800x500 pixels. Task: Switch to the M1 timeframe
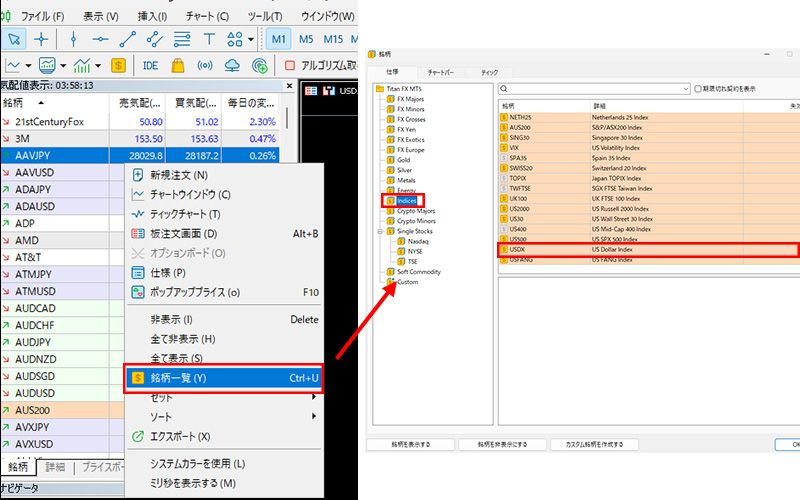278,39
